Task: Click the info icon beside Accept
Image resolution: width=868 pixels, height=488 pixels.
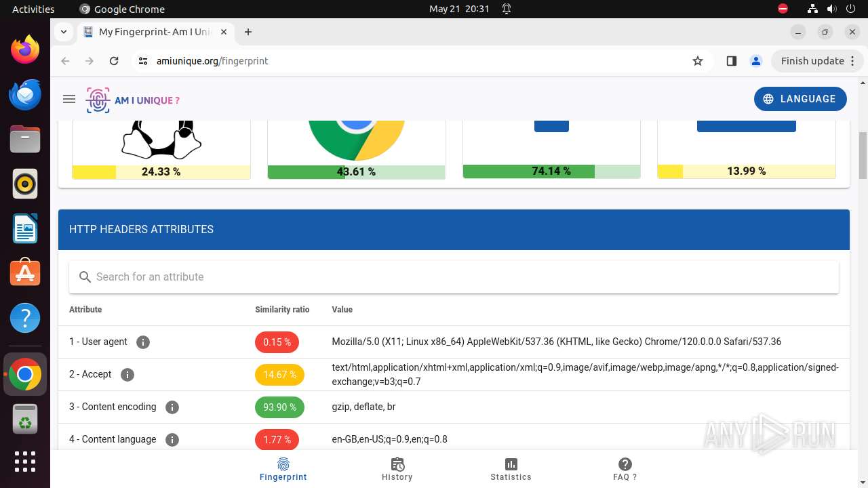Action: 127,375
